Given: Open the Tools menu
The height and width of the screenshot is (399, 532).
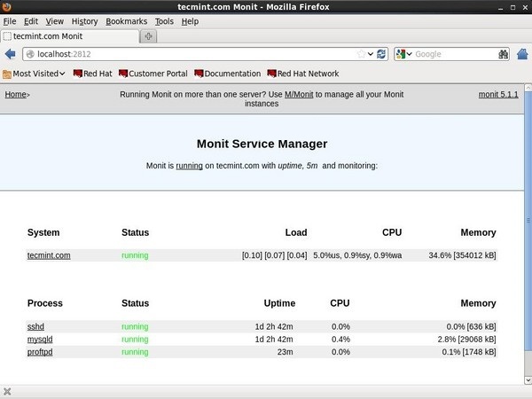Looking at the screenshot, I should [164, 21].
